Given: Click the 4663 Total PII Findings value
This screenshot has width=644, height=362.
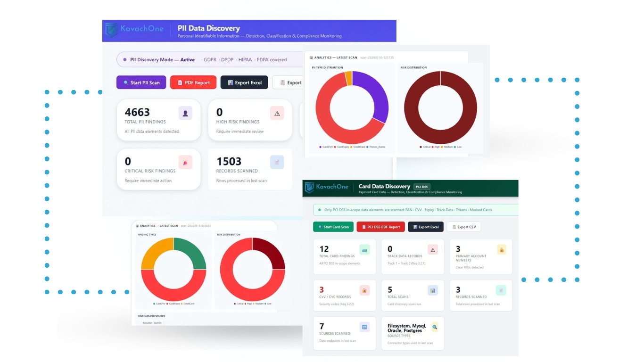Looking at the screenshot, I should (x=137, y=112).
